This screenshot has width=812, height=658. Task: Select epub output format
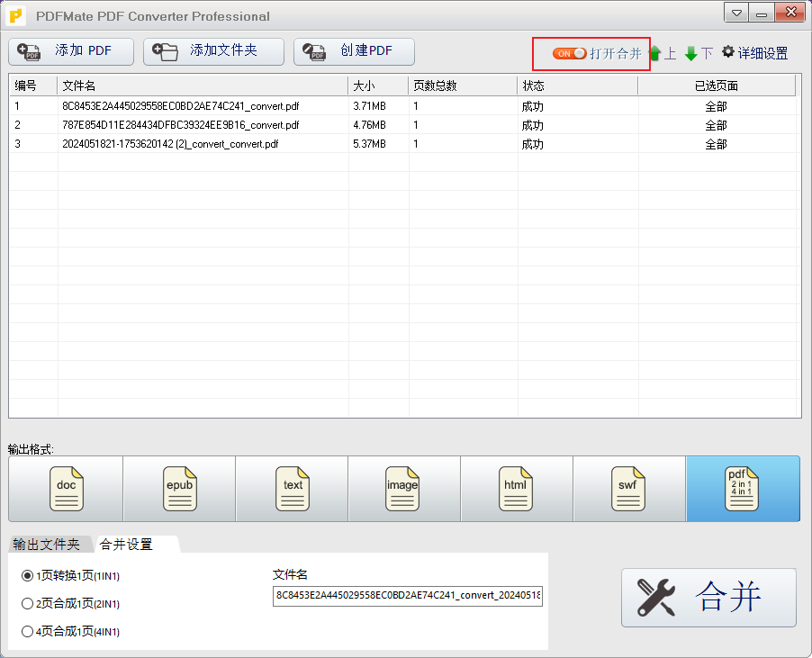[179, 488]
